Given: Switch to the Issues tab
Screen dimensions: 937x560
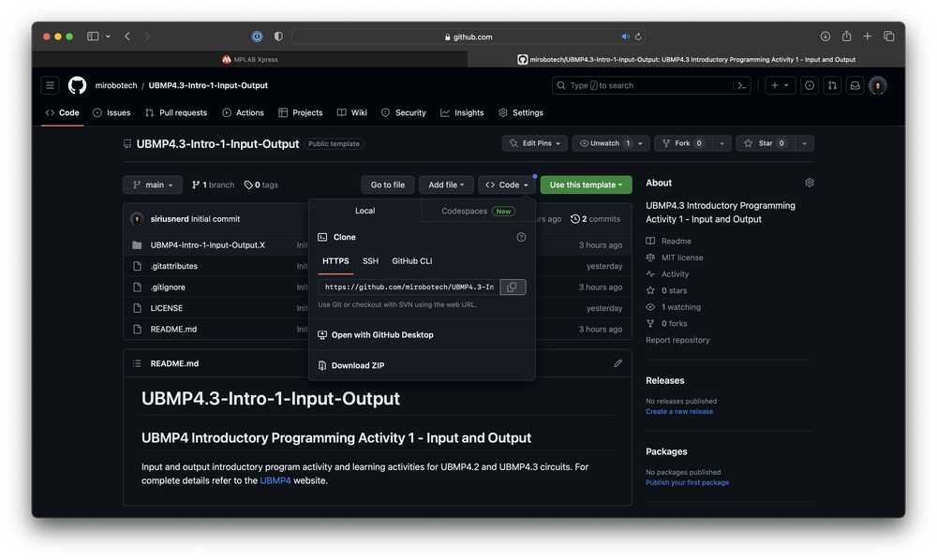Looking at the screenshot, I should coord(112,112).
